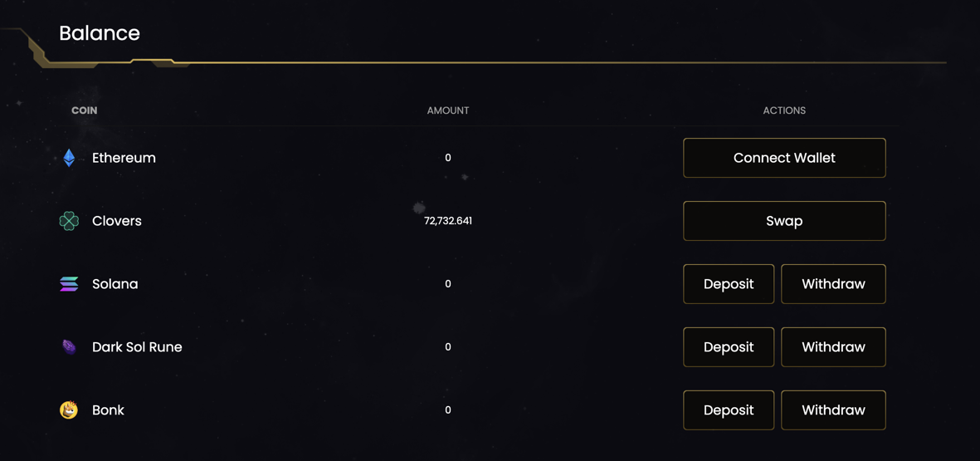The width and height of the screenshot is (980, 461).
Task: Click the Ethereum diamond coin icon
Action: (x=69, y=158)
